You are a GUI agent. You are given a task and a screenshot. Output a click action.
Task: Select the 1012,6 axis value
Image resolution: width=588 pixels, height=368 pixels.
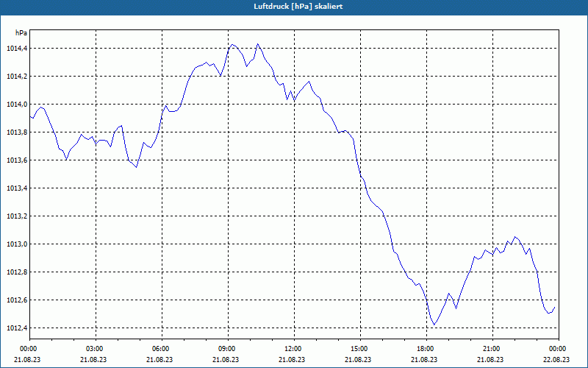(x=17, y=300)
